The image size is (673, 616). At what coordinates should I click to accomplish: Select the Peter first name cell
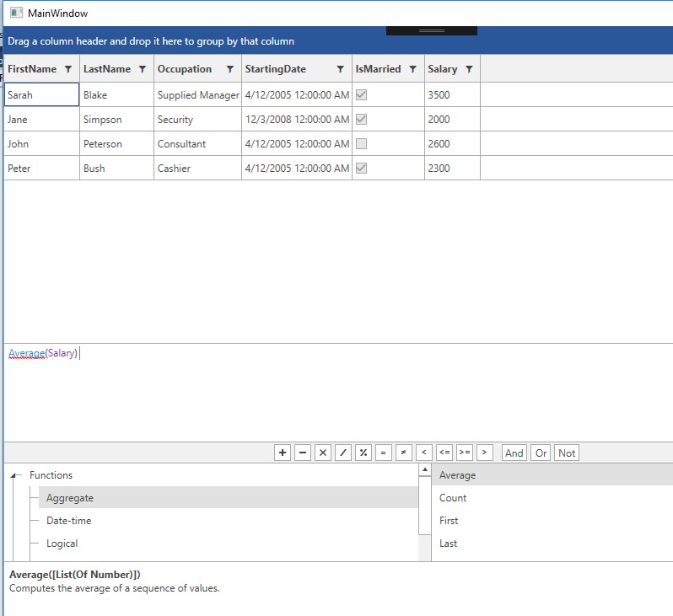point(41,169)
